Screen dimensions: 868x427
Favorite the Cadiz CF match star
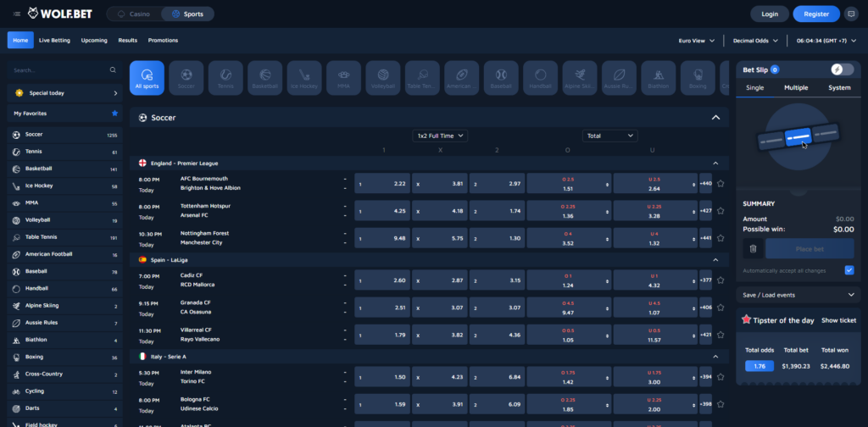(x=721, y=280)
